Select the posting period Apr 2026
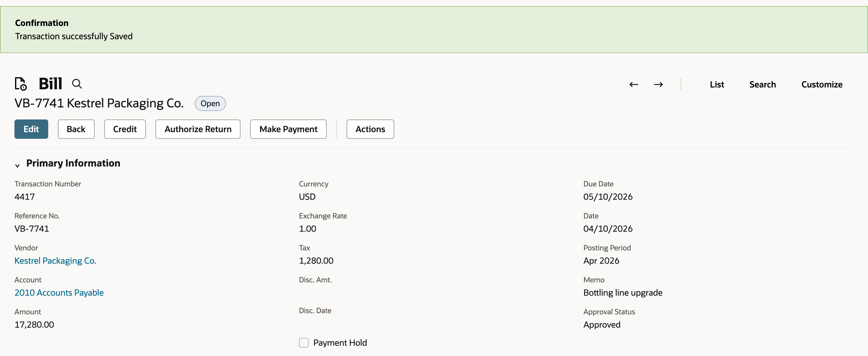Image resolution: width=868 pixels, height=356 pixels. [601, 260]
